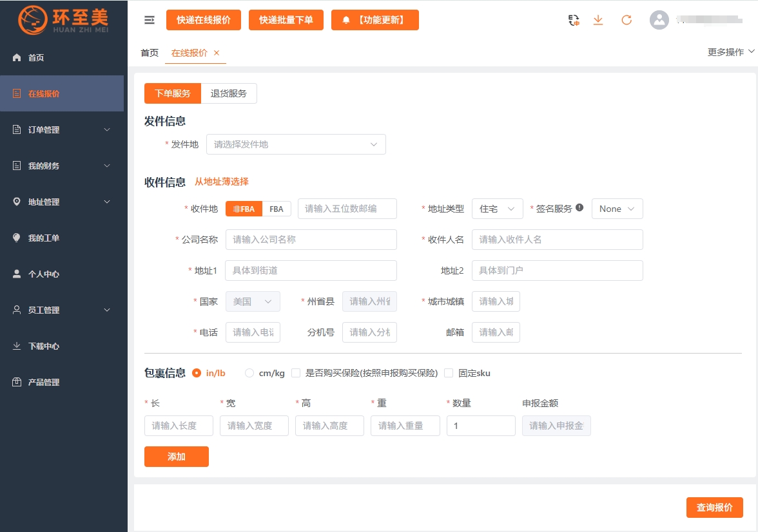The width and height of the screenshot is (758, 532).
Task: Click the hamburger menu collapse icon
Action: (x=150, y=20)
